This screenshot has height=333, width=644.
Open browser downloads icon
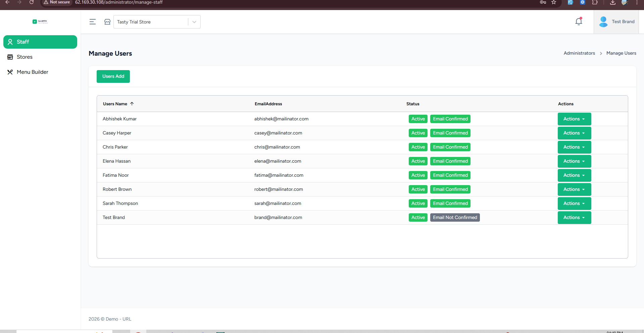[x=612, y=2]
